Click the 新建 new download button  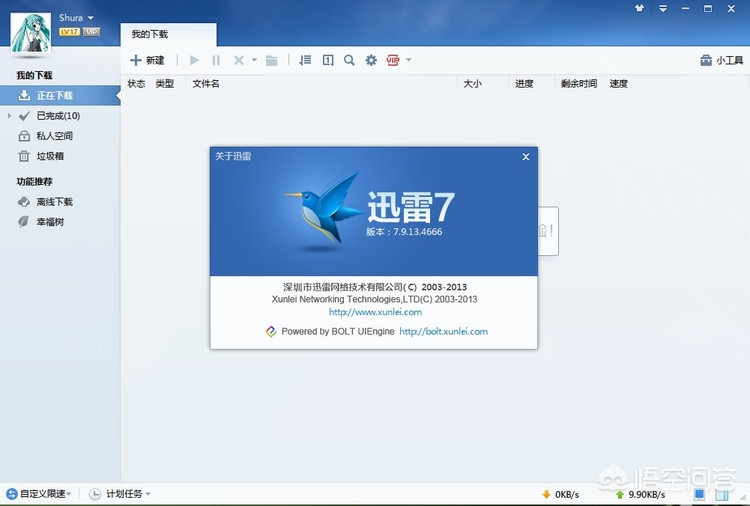(147, 61)
